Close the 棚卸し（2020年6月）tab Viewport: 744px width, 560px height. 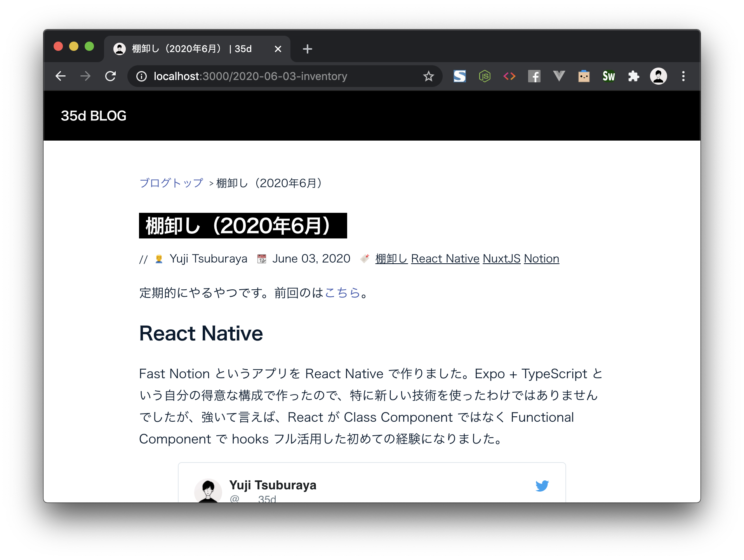[278, 49]
